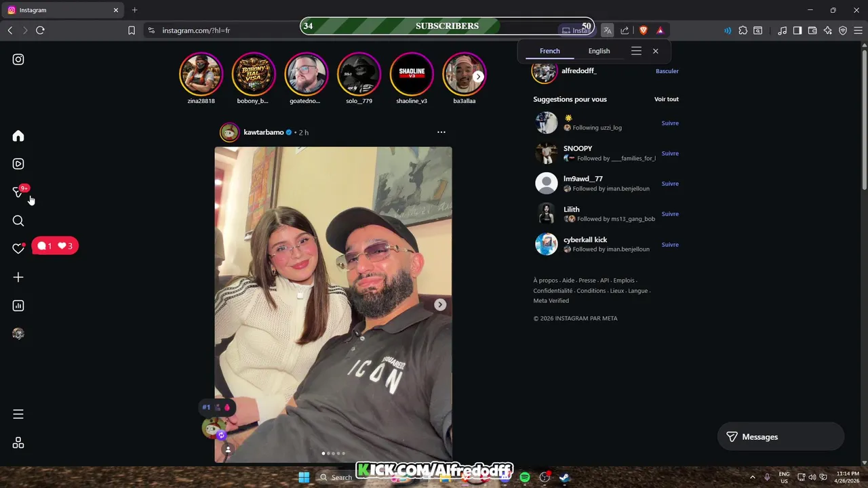Click the Langue footer link
Image resolution: width=868 pixels, height=488 pixels.
pyautogui.click(x=637, y=291)
